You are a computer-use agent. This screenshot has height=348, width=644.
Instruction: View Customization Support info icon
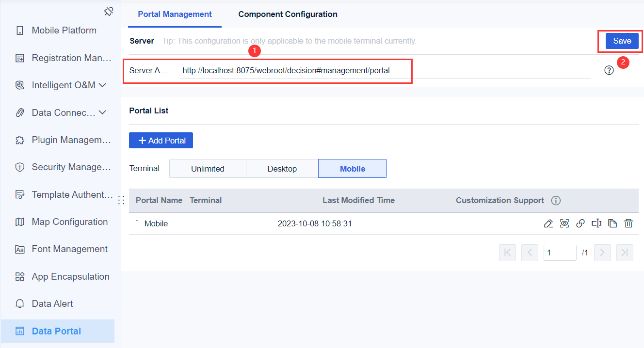tap(556, 200)
